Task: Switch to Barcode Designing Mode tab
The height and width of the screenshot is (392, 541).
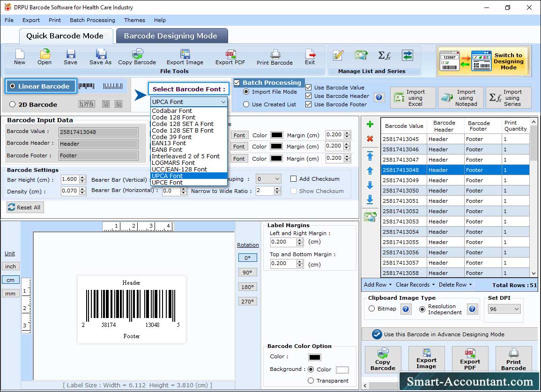Action: pos(172,36)
